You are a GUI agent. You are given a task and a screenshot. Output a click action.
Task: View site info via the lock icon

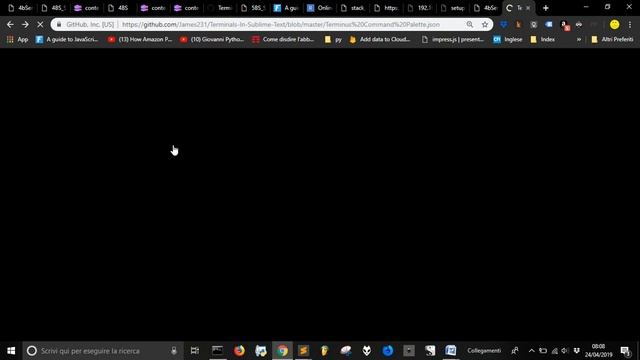click(x=59, y=24)
